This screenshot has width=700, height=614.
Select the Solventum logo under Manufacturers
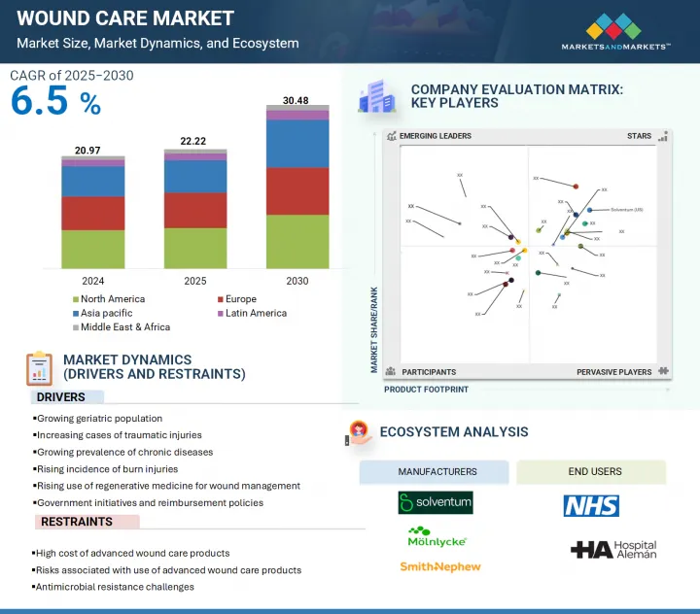click(435, 503)
